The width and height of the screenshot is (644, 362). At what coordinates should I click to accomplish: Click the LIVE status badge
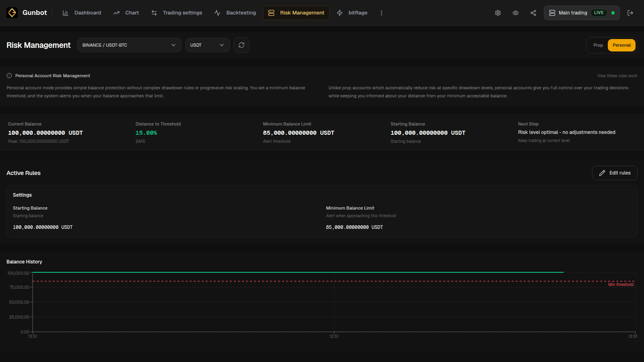(x=599, y=13)
